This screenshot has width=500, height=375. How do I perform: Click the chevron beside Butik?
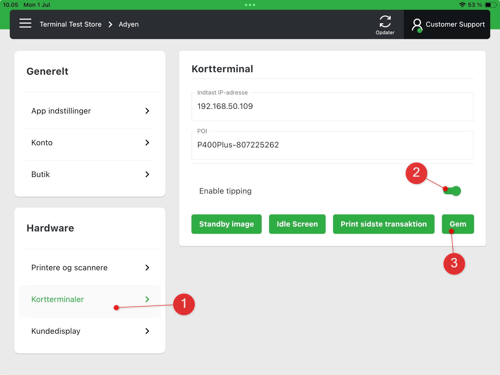tap(147, 174)
